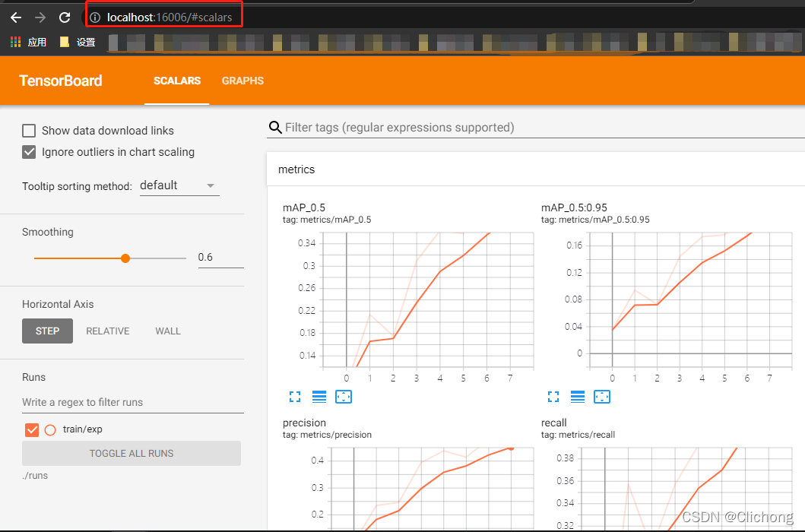Image resolution: width=805 pixels, height=532 pixels.
Task: Toggle y-axis log scale on mAP_0.5:0.95 chart
Action: pyautogui.click(x=578, y=397)
